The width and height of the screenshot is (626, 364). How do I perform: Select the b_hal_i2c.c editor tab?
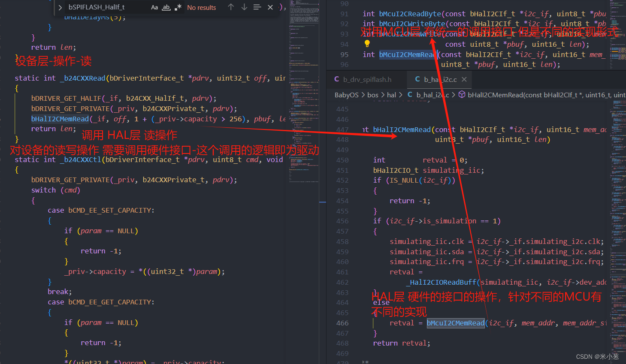(x=440, y=79)
